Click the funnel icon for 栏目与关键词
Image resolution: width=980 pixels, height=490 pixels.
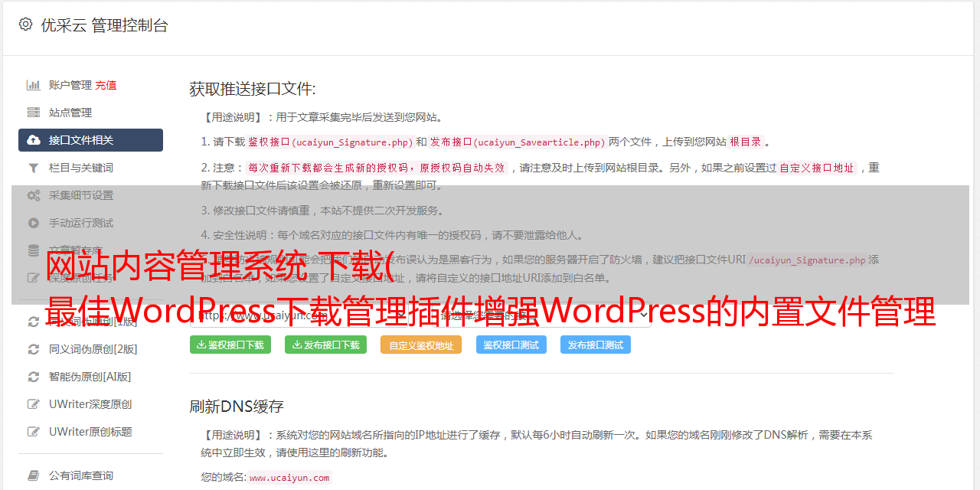coord(34,168)
